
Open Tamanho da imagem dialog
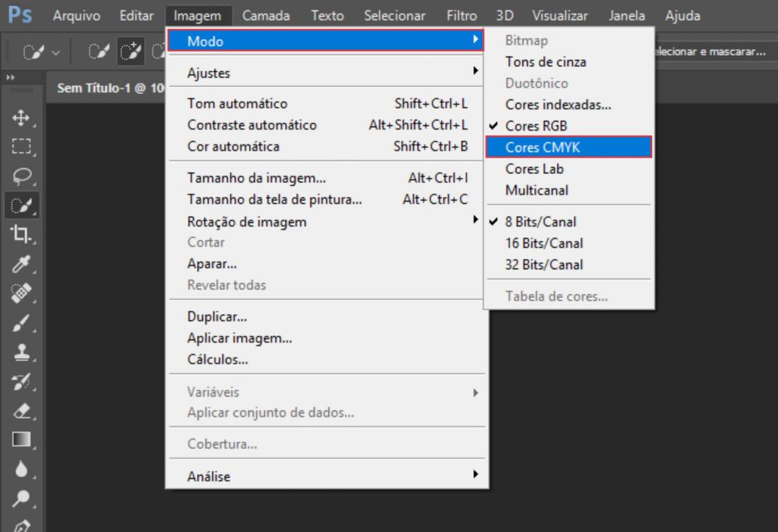coord(256,178)
